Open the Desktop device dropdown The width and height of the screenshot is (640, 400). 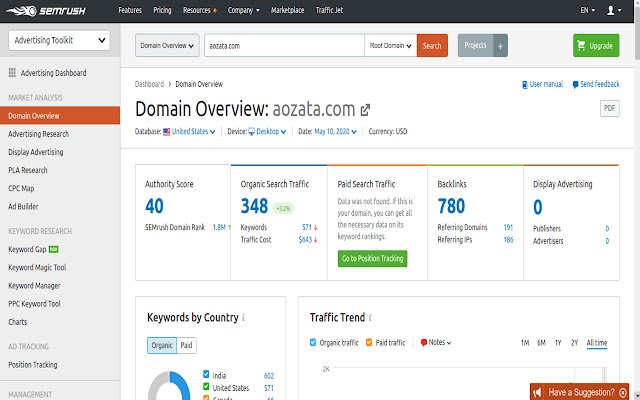[x=271, y=131]
